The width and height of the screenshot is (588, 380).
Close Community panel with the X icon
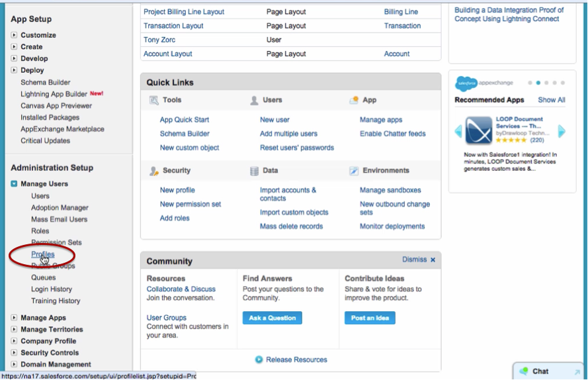click(433, 260)
